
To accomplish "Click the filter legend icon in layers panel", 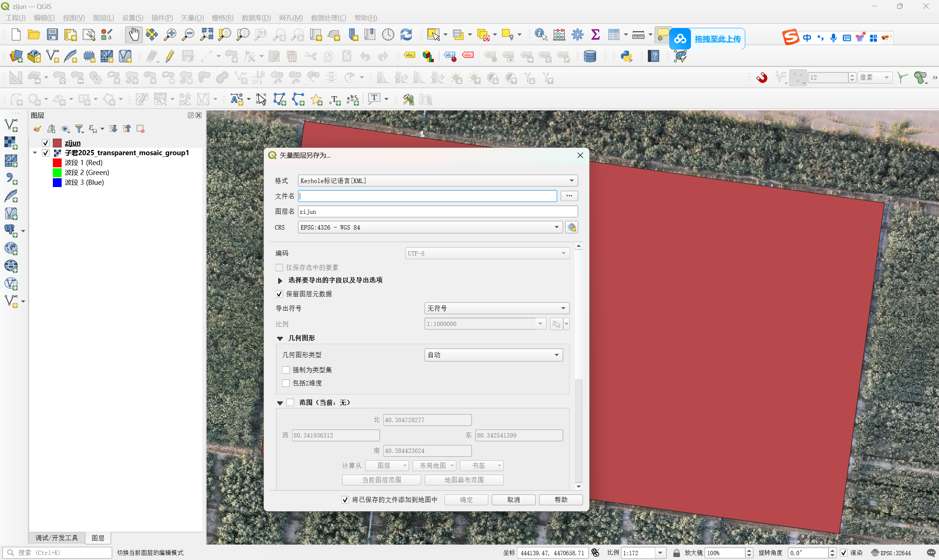I will [79, 129].
